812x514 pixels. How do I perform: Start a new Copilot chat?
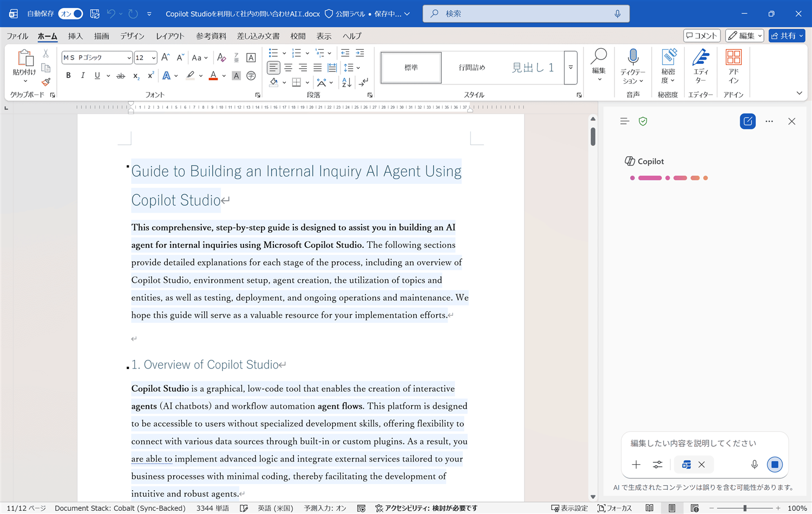(748, 121)
